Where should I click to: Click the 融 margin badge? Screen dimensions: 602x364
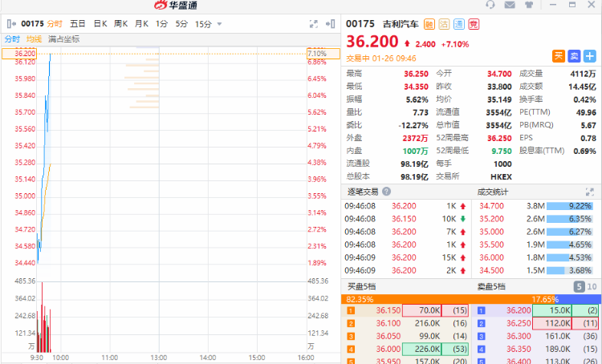pyautogui.click(x=429, y=25)
